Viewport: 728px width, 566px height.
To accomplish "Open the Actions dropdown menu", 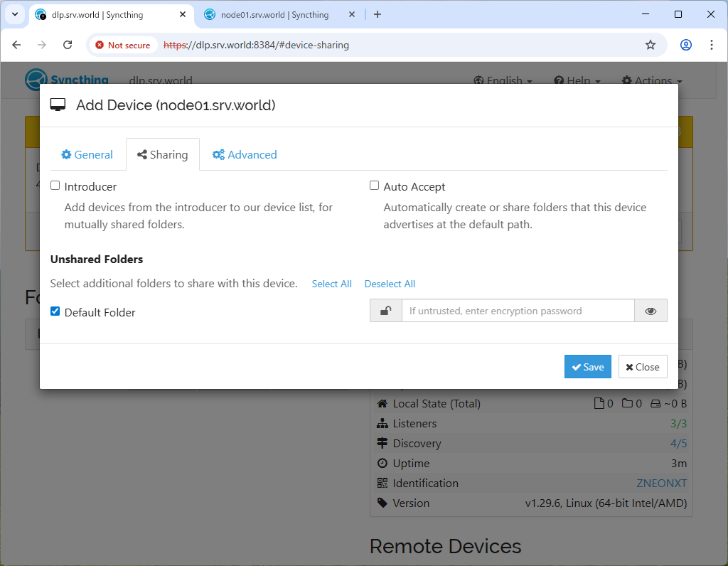I will tap(652, 81).
